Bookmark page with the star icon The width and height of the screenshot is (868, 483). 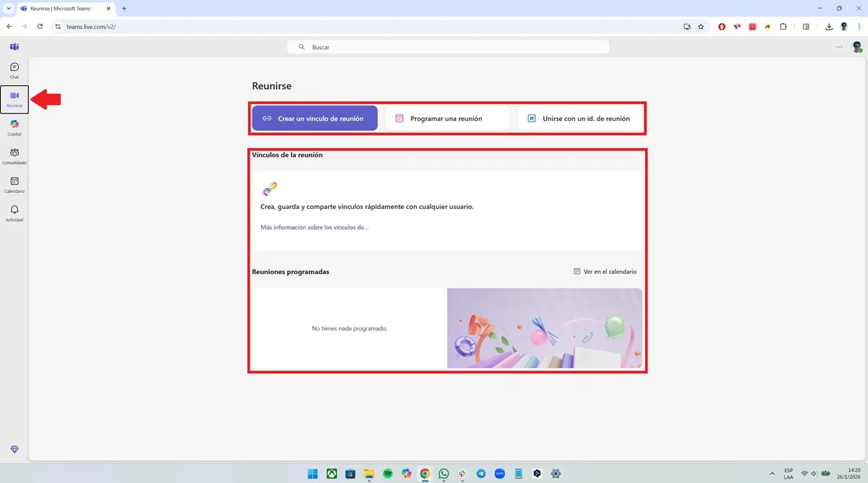point(701,27)
